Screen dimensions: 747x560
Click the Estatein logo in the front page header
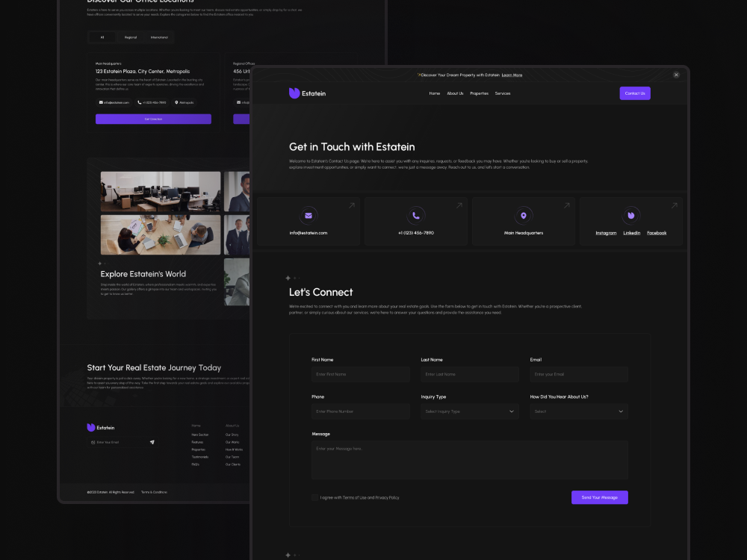tap(307, 93)
